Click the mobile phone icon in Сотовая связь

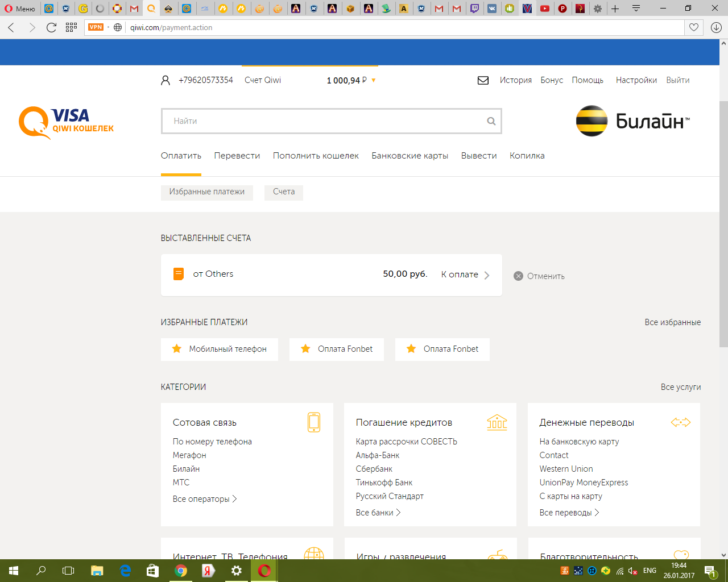(x=313, y=422)
